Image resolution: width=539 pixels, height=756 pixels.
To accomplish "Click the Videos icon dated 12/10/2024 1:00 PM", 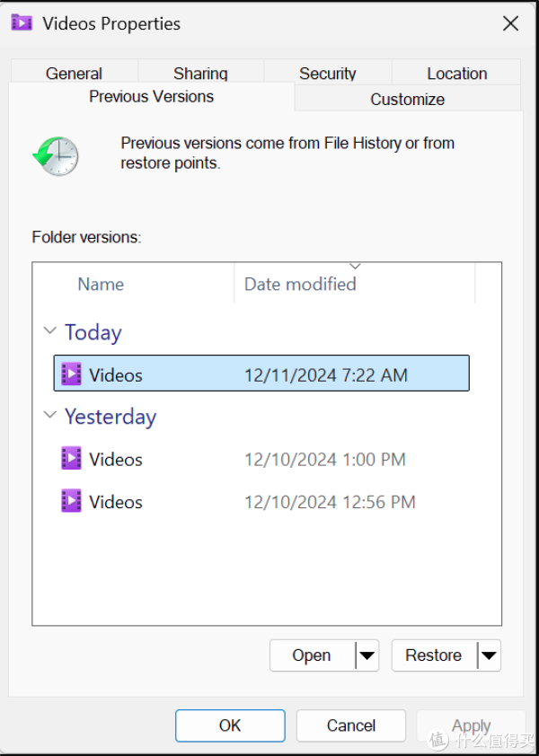I will (71, 459).
